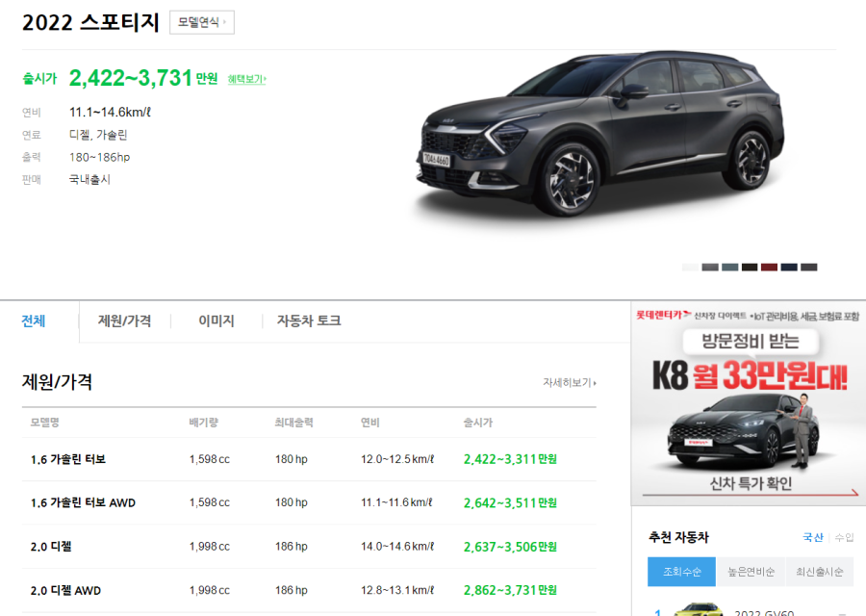Select the dark red color swatch
The width and height of the screenshot is (866, 616).
(x=770, y=268)
